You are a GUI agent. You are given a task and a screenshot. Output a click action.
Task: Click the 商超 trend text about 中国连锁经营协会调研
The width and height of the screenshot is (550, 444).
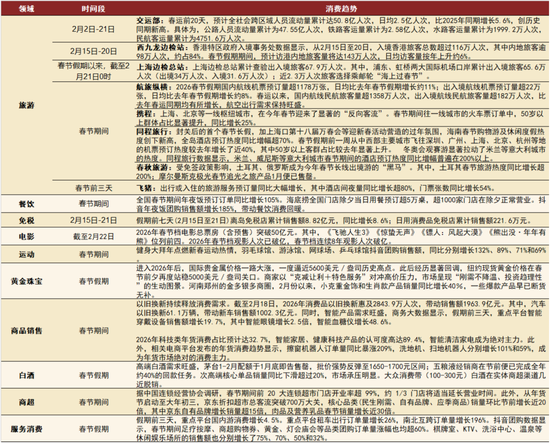[x=341, y=402]
